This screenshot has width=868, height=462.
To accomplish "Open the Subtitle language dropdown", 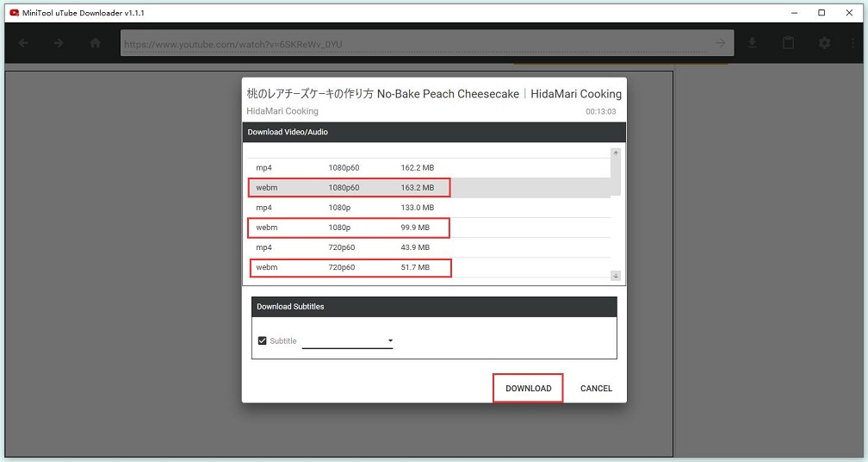I will click(348, 340).
